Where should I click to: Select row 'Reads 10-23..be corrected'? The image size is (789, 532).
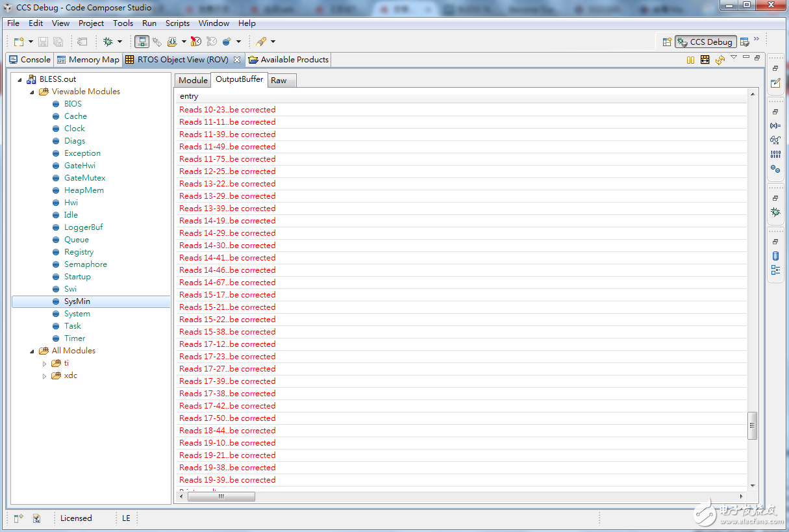click(x=462, y=110)
